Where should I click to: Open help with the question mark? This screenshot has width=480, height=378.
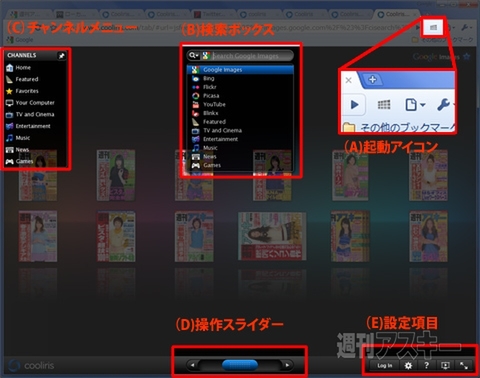click(426, 366)
